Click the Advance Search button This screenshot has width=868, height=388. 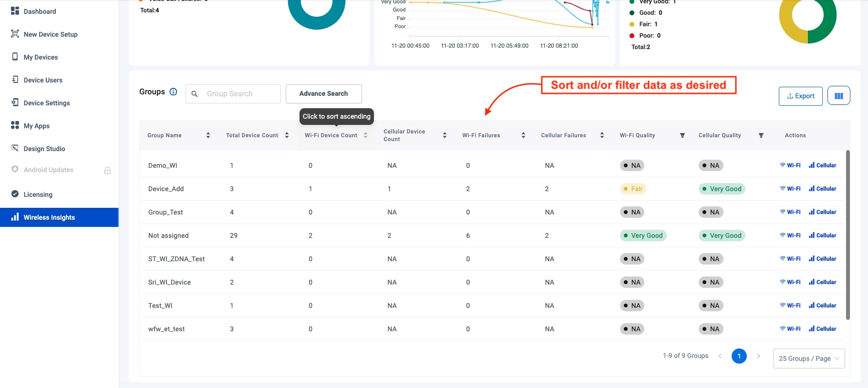click(x=323, y=94)
